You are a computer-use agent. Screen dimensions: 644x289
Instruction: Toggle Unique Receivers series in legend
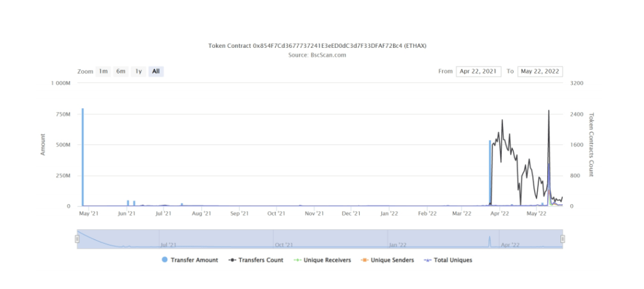(x=323, y=260)
